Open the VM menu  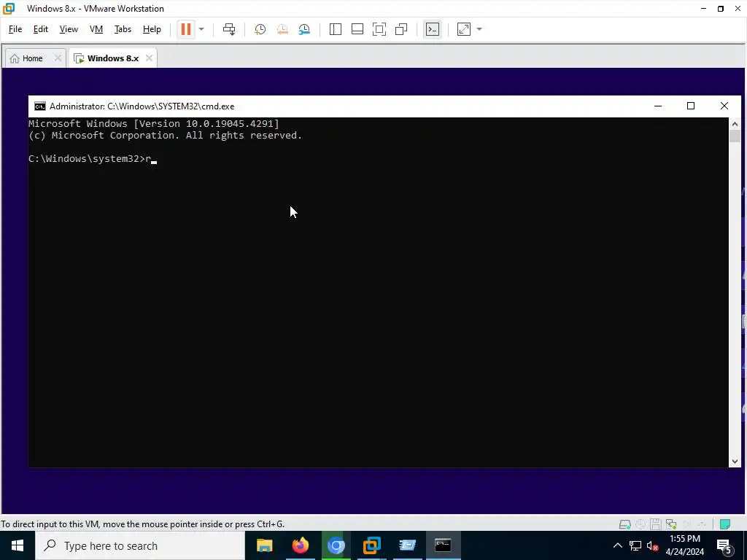click(x=96, y=29)
